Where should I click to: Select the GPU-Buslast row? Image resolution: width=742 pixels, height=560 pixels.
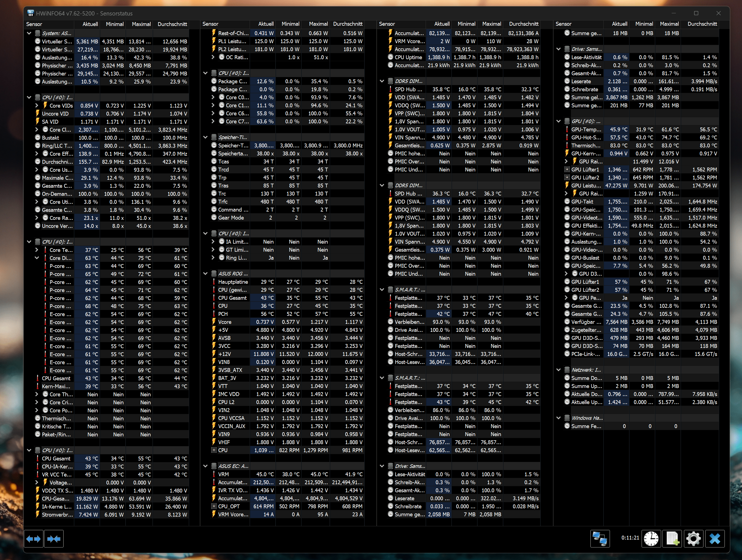coord(637,258)
